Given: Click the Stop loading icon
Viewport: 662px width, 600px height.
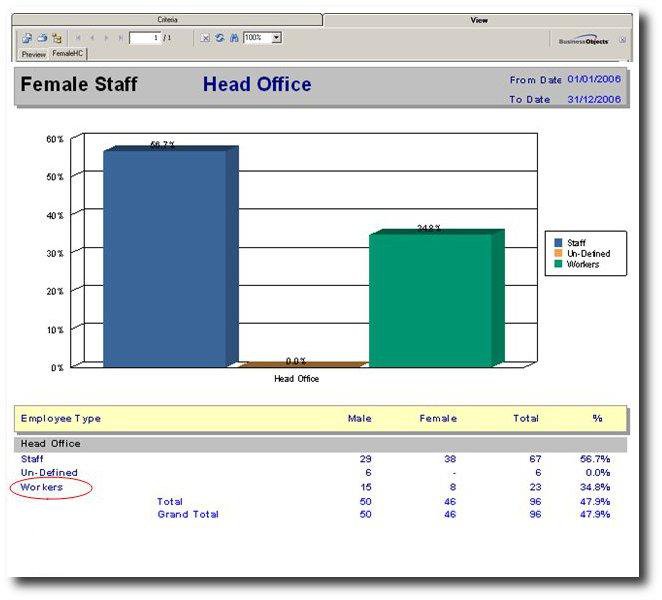Looking at the screenshot, I should pyautogui.click(x=205, y=38).
